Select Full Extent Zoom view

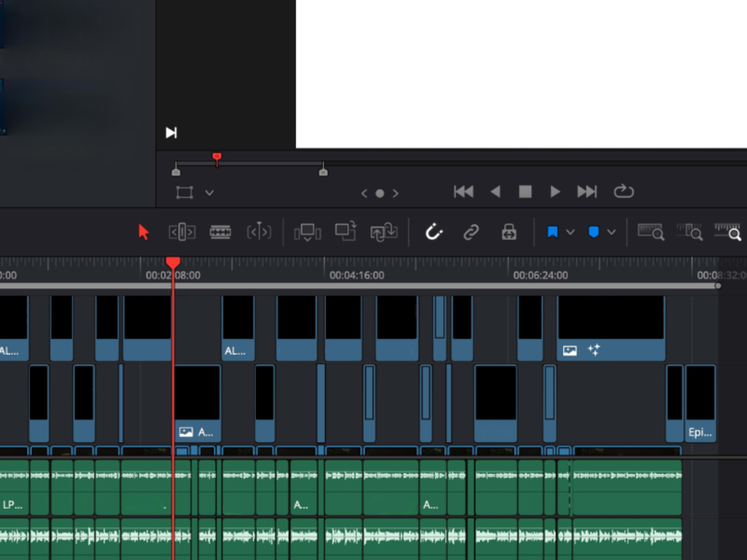pyautogui.click(x=651, y=232)
